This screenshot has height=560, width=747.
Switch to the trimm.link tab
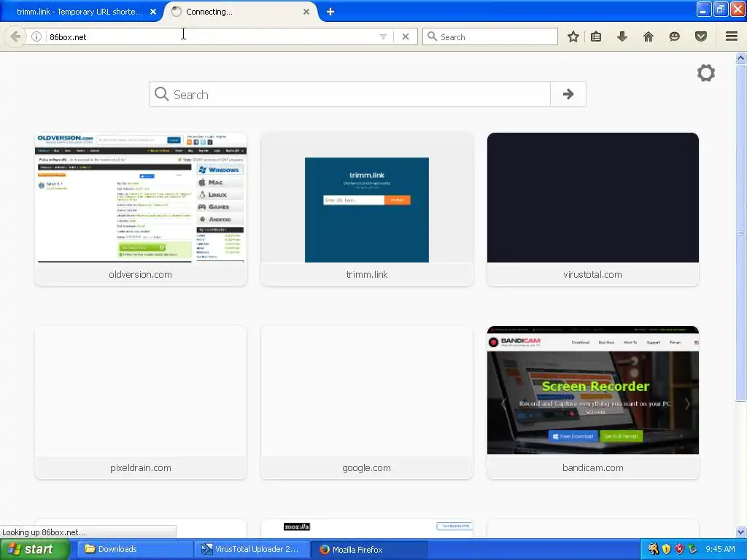[x=80, y=12]
